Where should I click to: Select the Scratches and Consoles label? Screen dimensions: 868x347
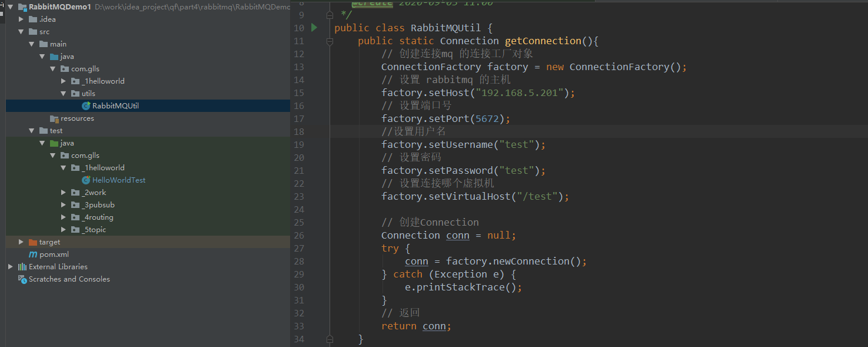click(69, 279)
